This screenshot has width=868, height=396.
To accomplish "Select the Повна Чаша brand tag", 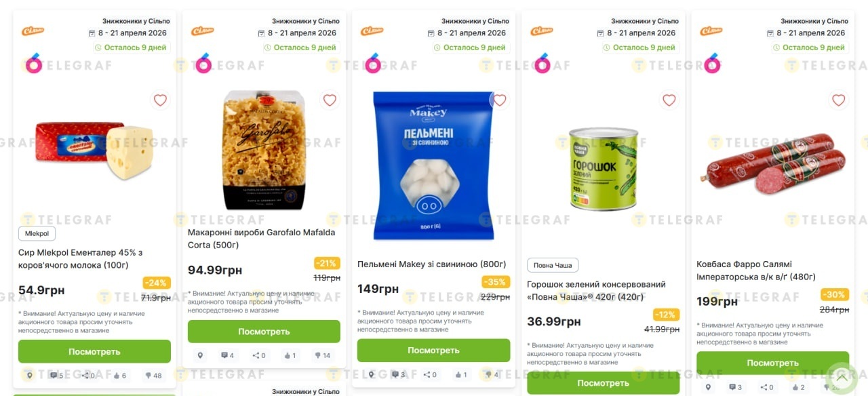I will [x=553, y=265].
